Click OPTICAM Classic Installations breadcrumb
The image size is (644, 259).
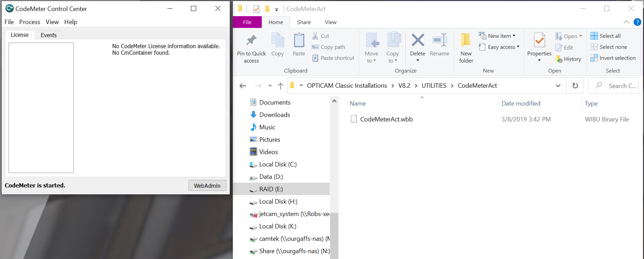click(347, 86)
